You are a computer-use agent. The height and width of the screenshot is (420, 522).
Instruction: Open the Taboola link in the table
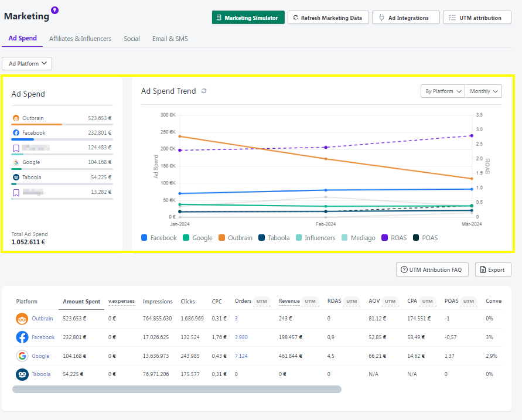pos(41,374)
